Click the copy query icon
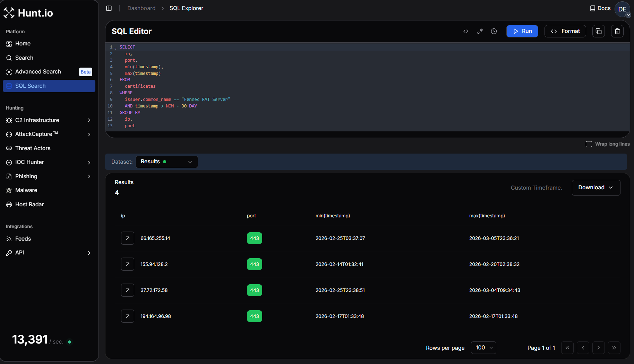The image size is (634, 364). point(599,31)
